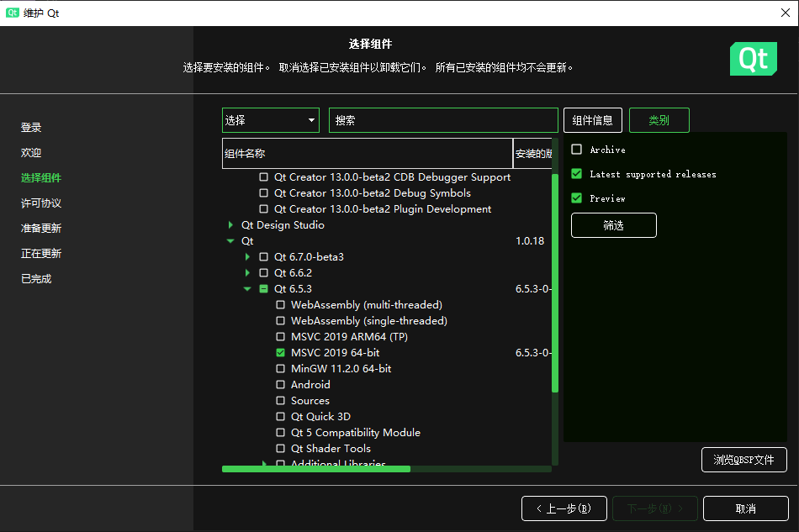Click the 安装的版 column header
The image size is (799, 532).
click(x=533, y=153)
